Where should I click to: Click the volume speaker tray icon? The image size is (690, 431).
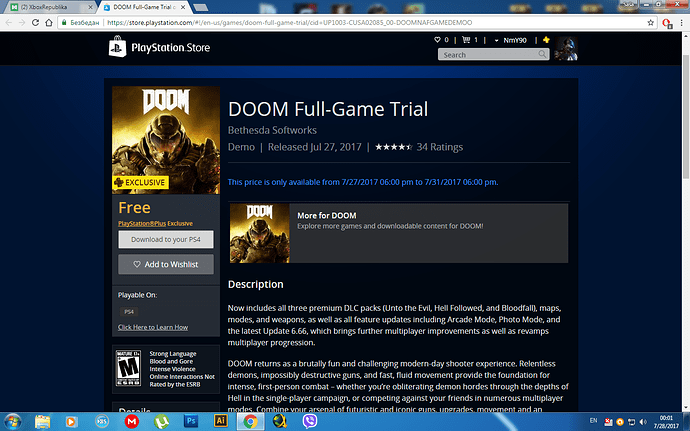coord(643,422)
